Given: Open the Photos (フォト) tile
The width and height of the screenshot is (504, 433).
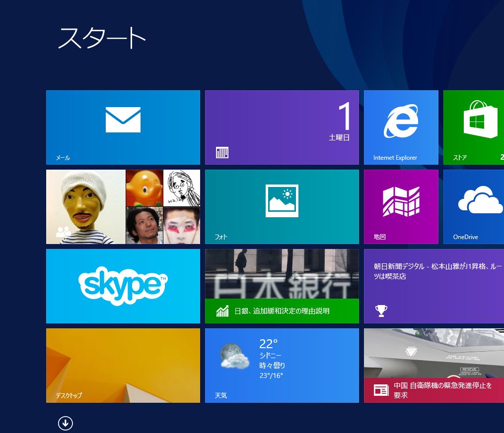Looking at the screenshot, I should (x=282, y=207).
